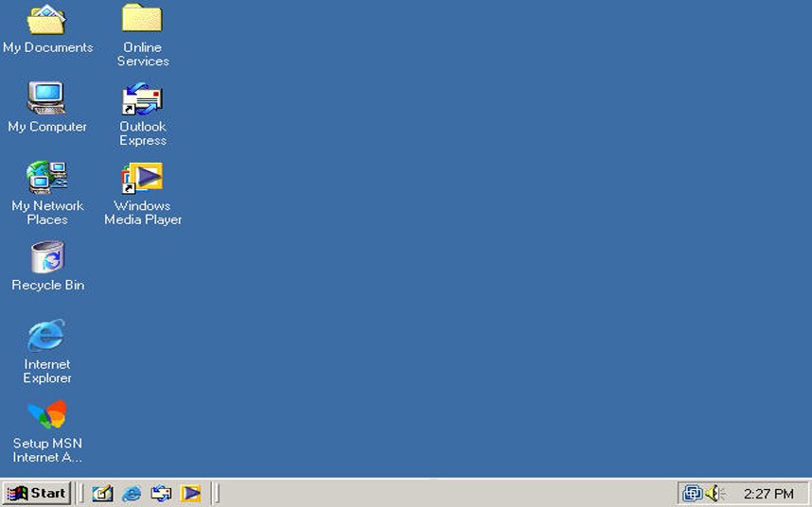Launch Internet Explorer from Quick Launch bar
Viewport: 812px width, 507px height.
[x=132, y=493]
